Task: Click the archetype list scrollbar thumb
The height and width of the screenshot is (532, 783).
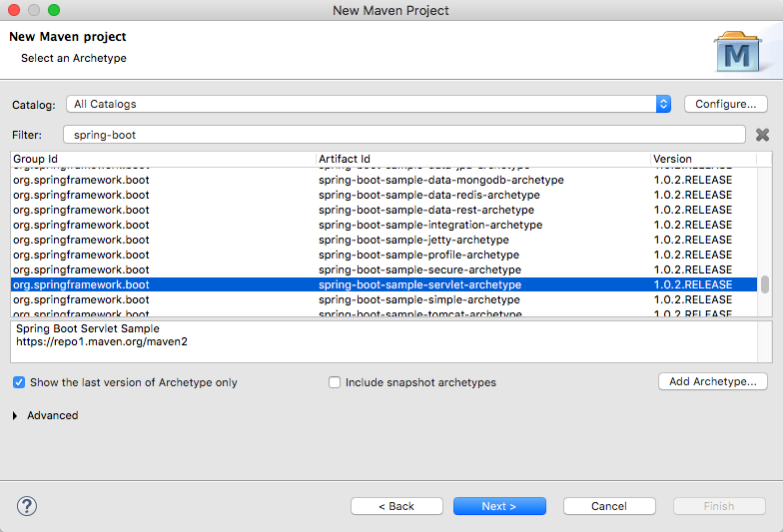Action: pos(765,283)
